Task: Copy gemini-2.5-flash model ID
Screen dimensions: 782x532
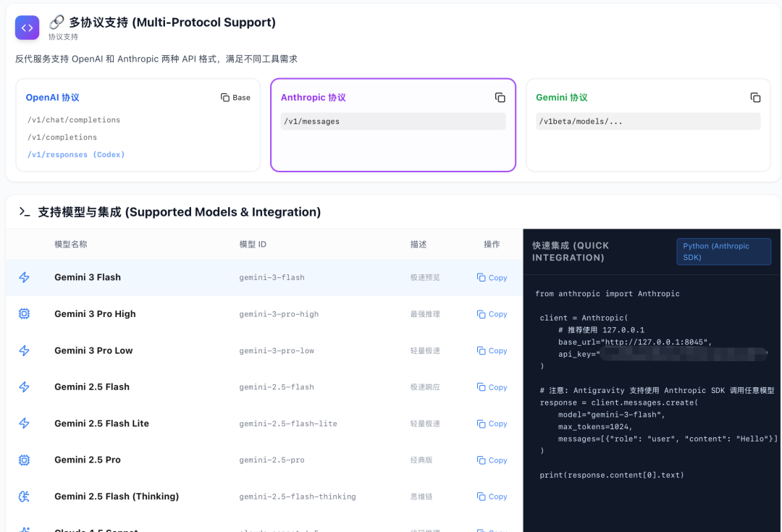Action: tap(492, 387)
